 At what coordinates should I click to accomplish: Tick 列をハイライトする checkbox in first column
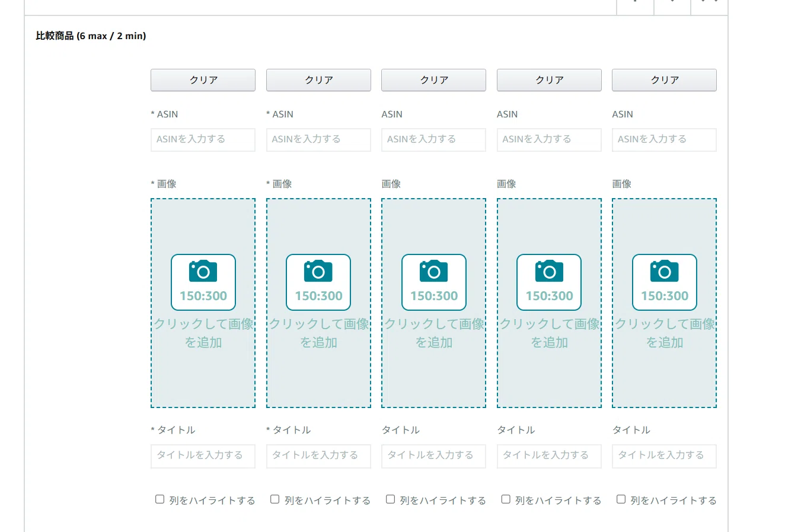(159, 499)
